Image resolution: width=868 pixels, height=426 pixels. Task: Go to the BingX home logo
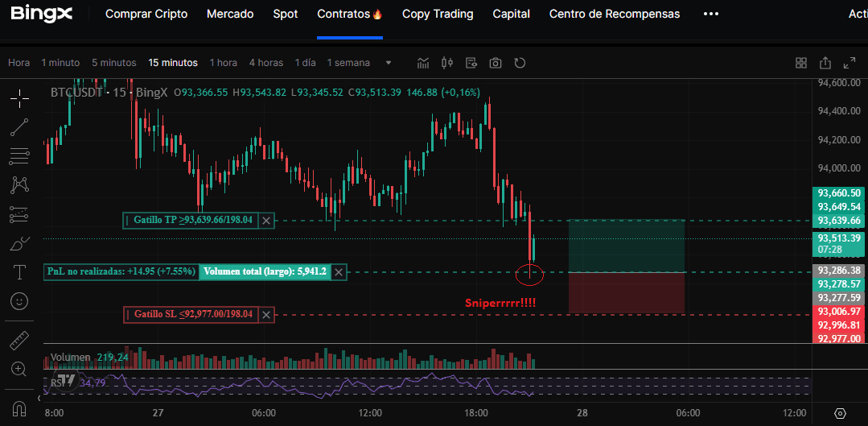pyautogui.click(x=42, y=14)
